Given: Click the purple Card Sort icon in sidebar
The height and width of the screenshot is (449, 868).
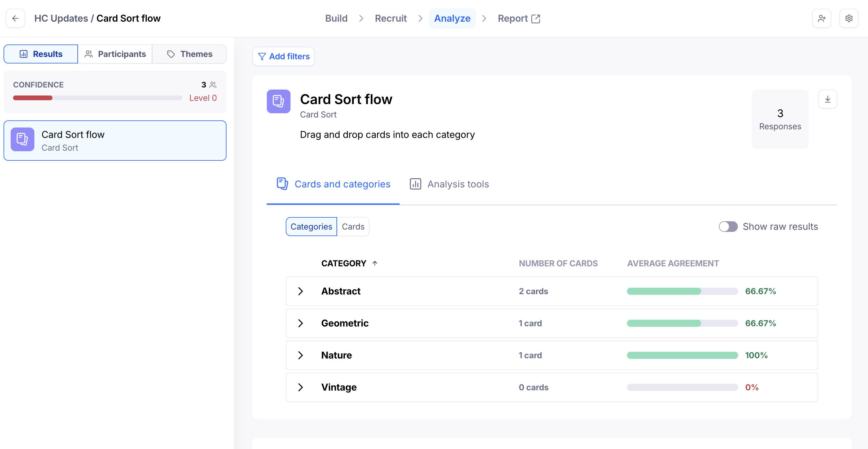Looking at the screenshot, I should (22, 140).
